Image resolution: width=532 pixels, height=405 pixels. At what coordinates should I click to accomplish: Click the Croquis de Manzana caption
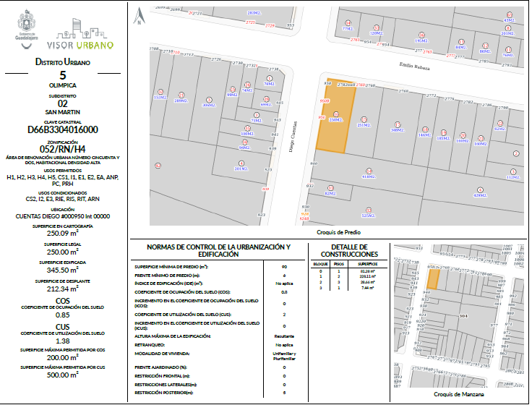tap(459, 394)
